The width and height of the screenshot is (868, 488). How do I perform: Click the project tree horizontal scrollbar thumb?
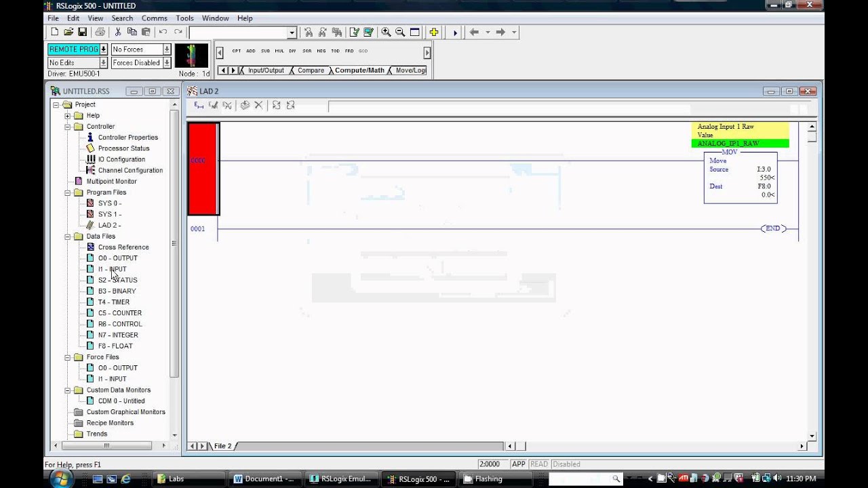point(106,446)
